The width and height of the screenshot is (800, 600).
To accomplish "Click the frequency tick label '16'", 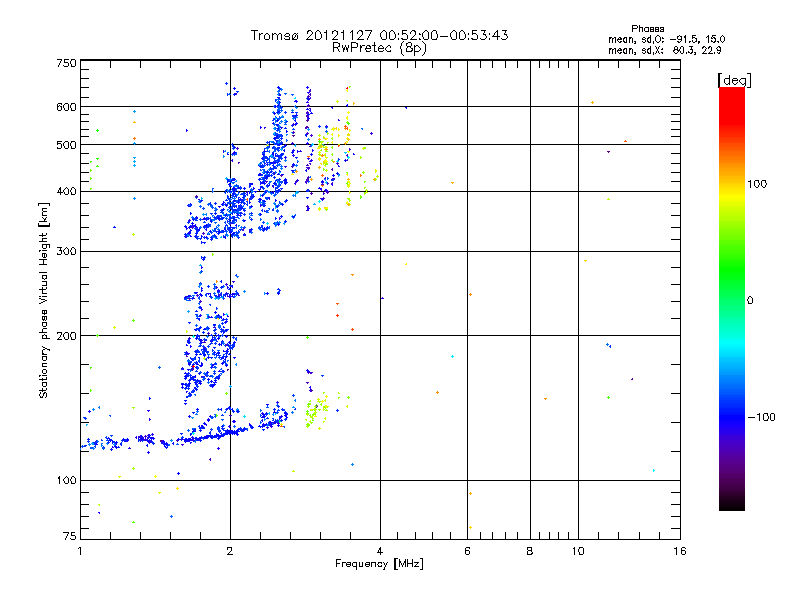I will (x=680, y=551).
